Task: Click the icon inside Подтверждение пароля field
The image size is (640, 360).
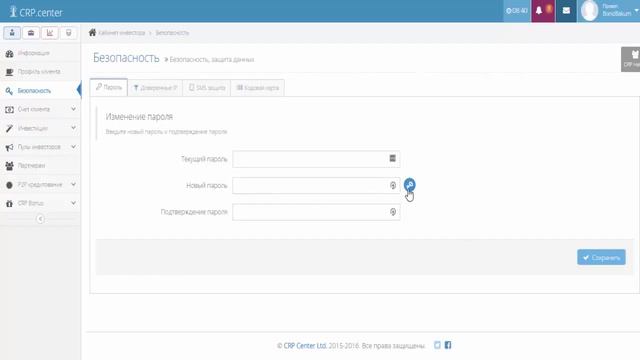Action: [393, 212]
